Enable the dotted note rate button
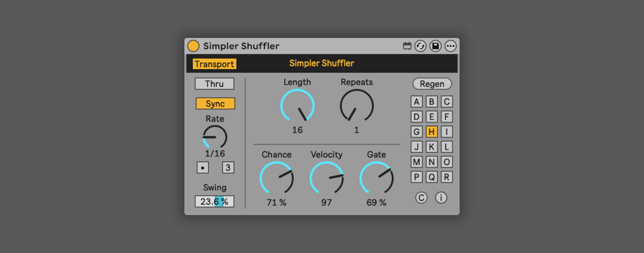644x253 pixels. click(203, 168)
